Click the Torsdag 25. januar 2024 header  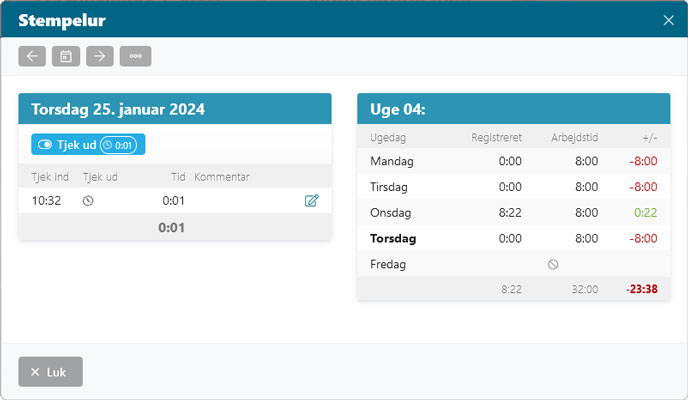point(174,109)
